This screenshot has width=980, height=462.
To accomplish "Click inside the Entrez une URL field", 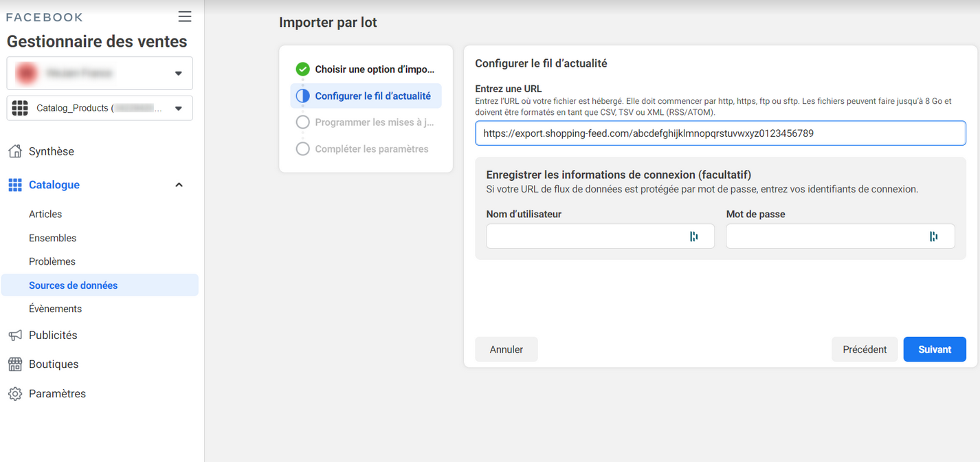I will click(x=720, y=133).
